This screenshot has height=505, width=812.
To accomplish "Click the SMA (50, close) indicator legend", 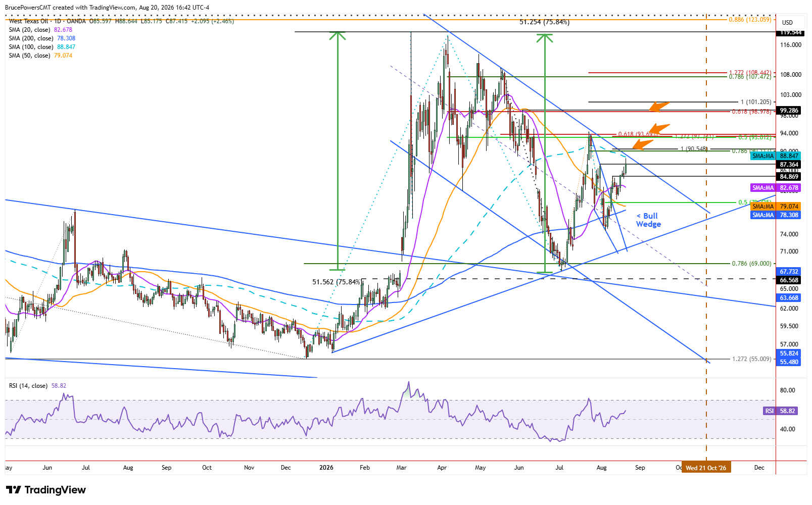I will (40, 56).
